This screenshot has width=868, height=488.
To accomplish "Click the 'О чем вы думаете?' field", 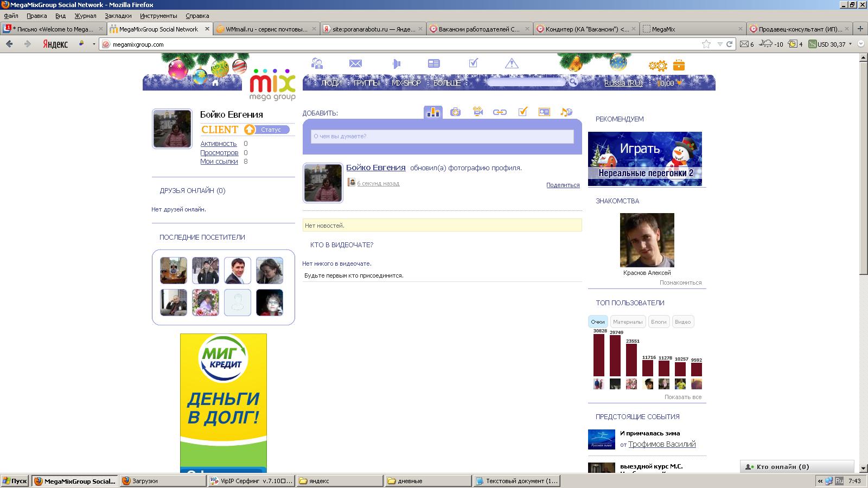I will 442,137.
